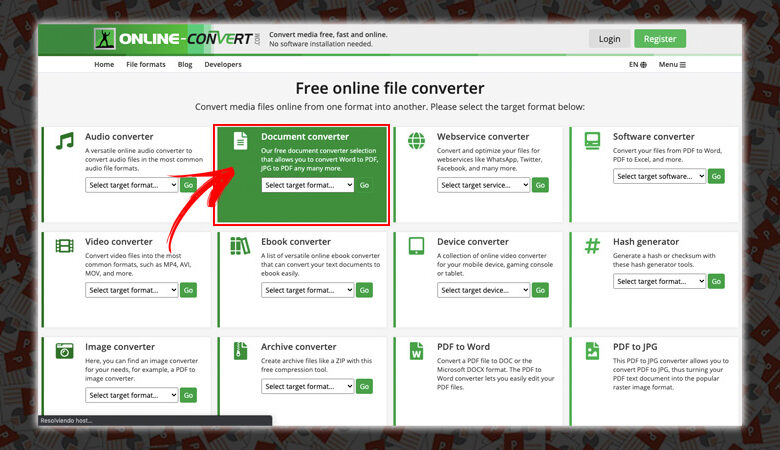Open Webservice target service dropdown

click(484, 185)
